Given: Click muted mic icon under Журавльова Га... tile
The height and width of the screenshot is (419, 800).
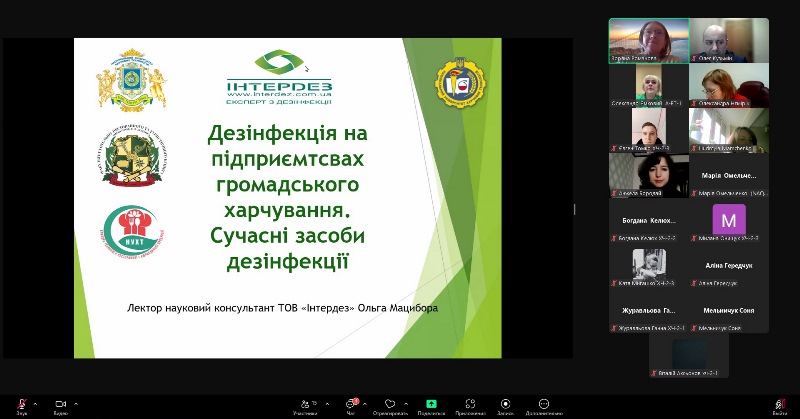Looking at the screenshot, I should (614, 328).
